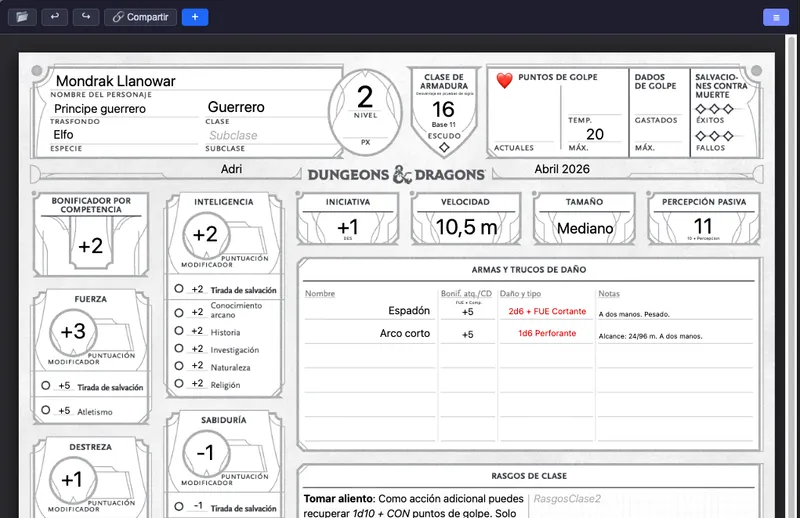
Task: Click the damage text 1d6 Perforante
Action: (x=546, y=333)
